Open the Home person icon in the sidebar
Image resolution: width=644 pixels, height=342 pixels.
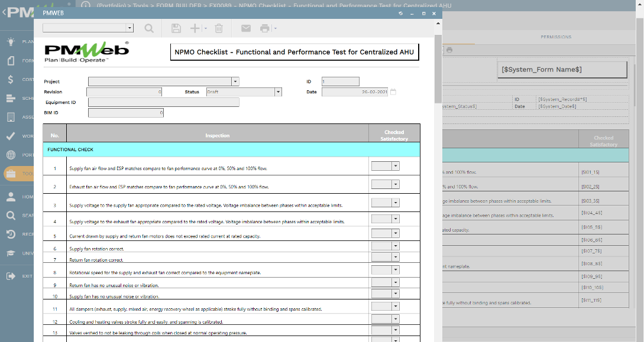pyautogui.click(x=11, y=197)
